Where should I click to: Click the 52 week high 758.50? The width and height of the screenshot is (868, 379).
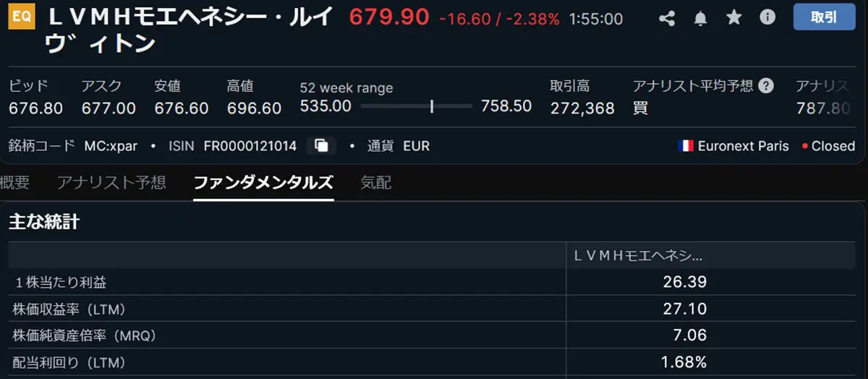click(506, 106)
